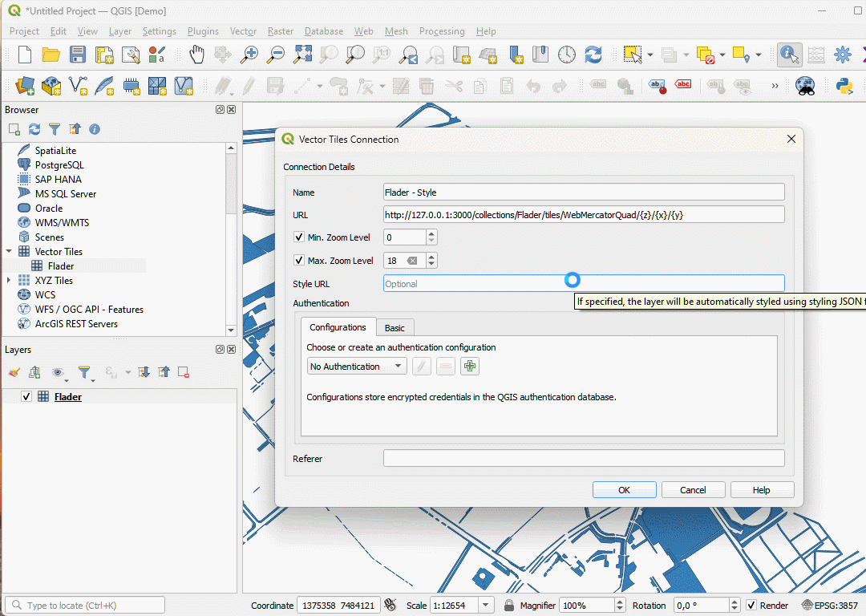Toggle the scale lock icon
Viewport: 866px width, 616px height.
508,606
